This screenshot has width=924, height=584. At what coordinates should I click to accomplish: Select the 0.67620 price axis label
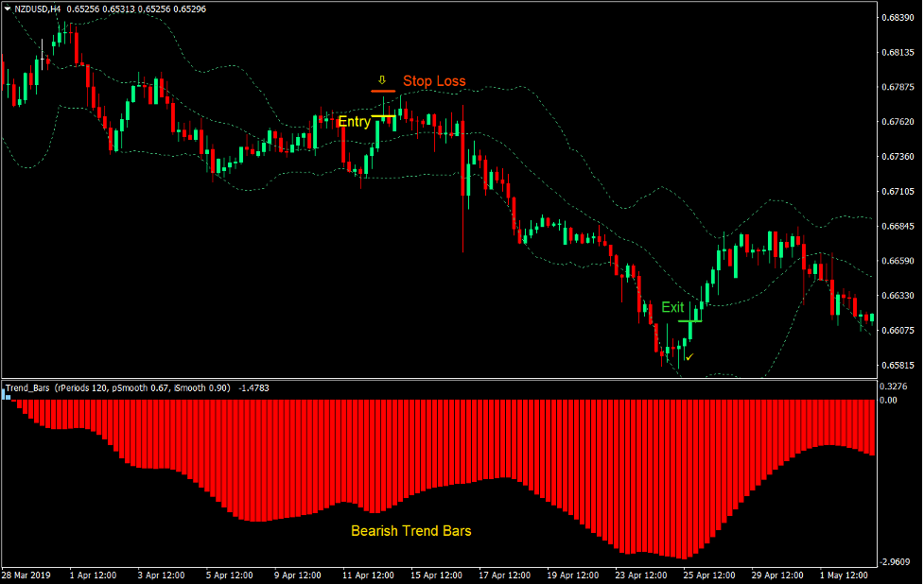coord(898,122)
